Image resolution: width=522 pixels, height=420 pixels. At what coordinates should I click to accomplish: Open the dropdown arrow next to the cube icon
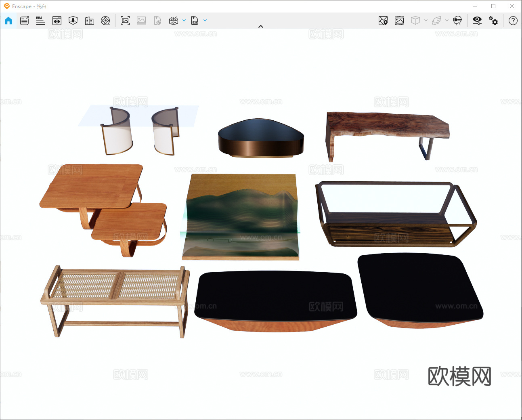click(426, 21)
